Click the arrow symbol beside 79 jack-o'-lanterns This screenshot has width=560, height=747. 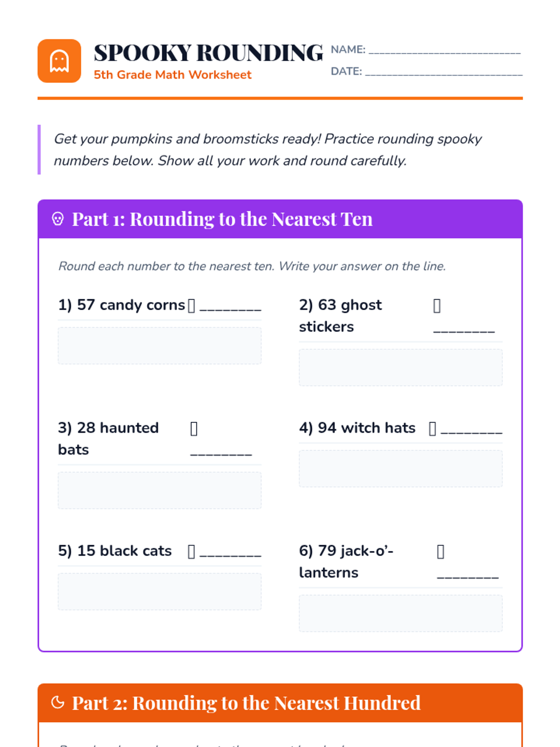point(441,551)
